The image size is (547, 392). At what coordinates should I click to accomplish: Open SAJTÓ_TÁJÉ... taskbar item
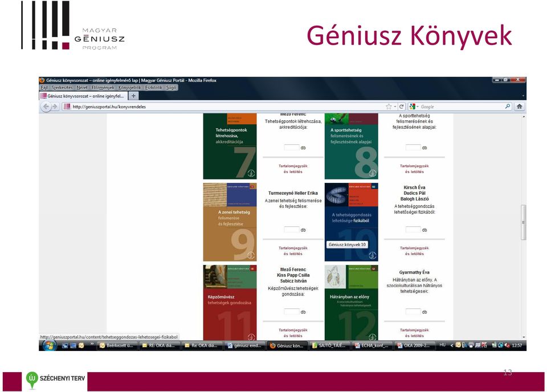(x=329, y=345)
